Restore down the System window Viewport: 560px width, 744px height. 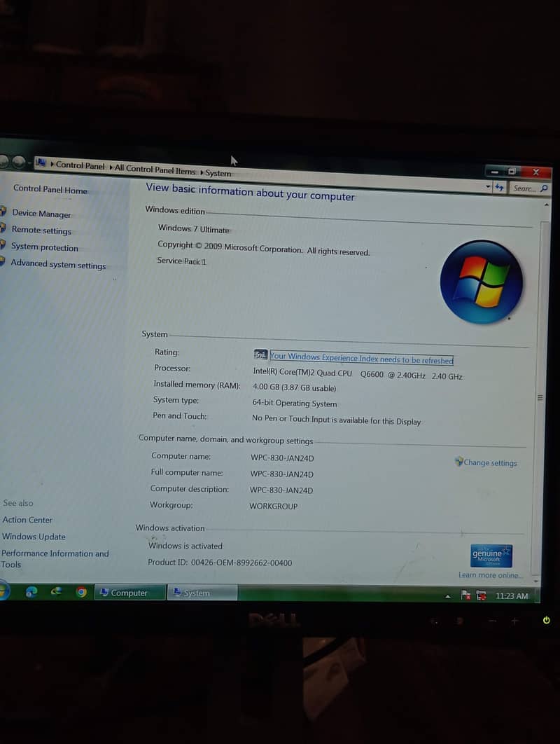(512, 172)
